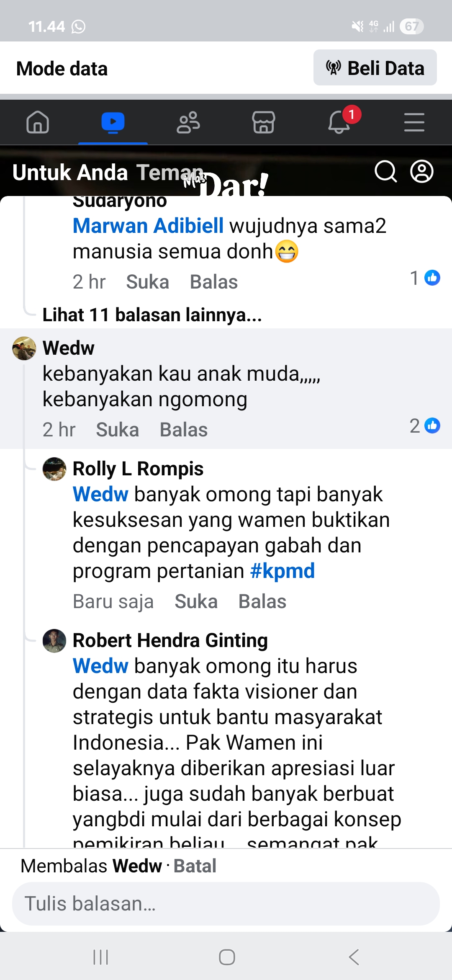Tap the Android back navigation arrow

point(354,957)
